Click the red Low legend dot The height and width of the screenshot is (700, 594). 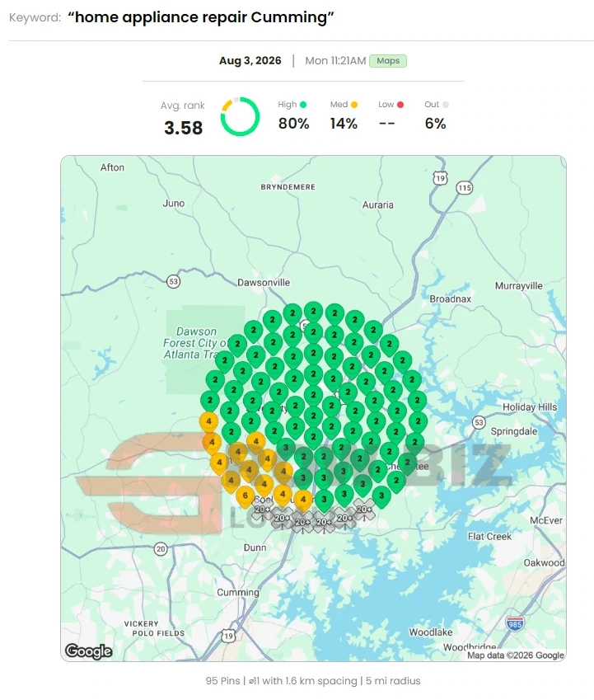click(400, 105)
